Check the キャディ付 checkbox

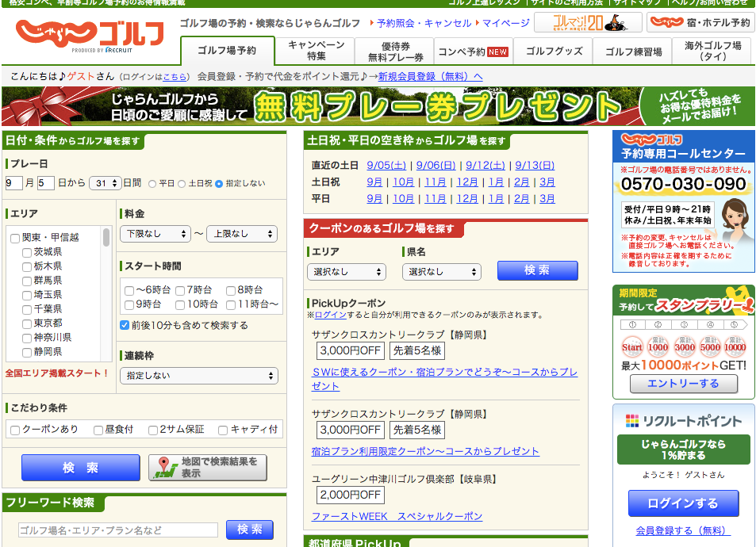coord(223,430)
